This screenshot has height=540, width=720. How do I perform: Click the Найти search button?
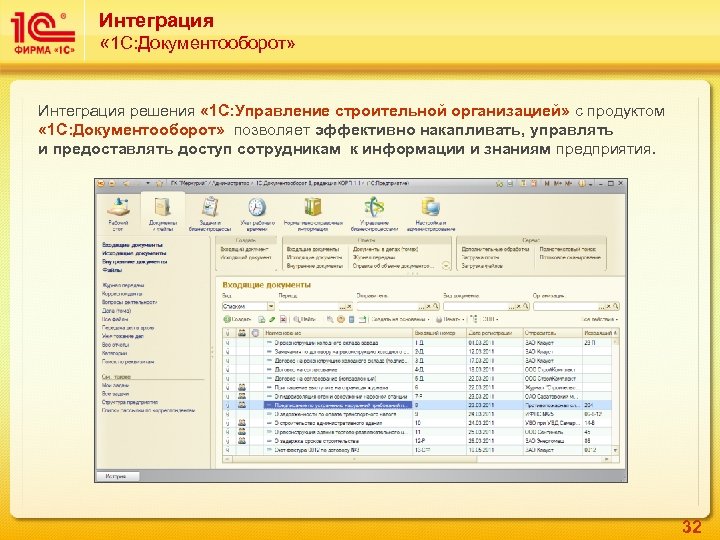click(305, 319)
